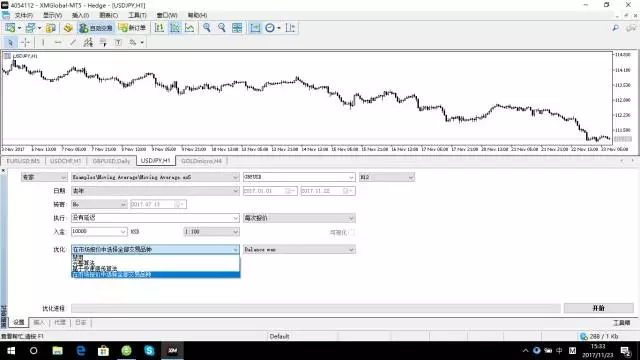Select the bar chart icon

159,28
